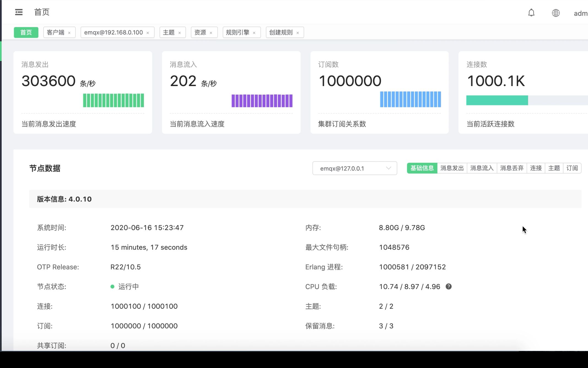This screenshot has height=368, width=588.
Task: Close the 规则引擎 tab
Action: tap(254, 33)
